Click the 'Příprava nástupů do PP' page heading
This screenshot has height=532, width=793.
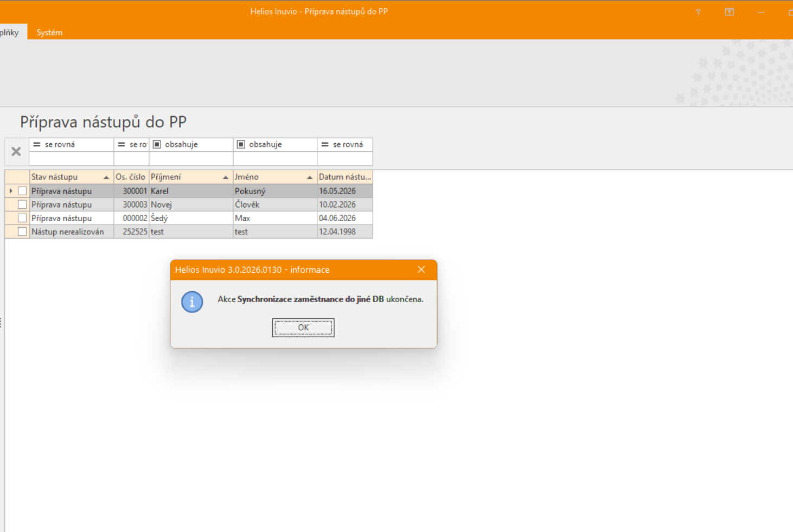click(103, 122)
